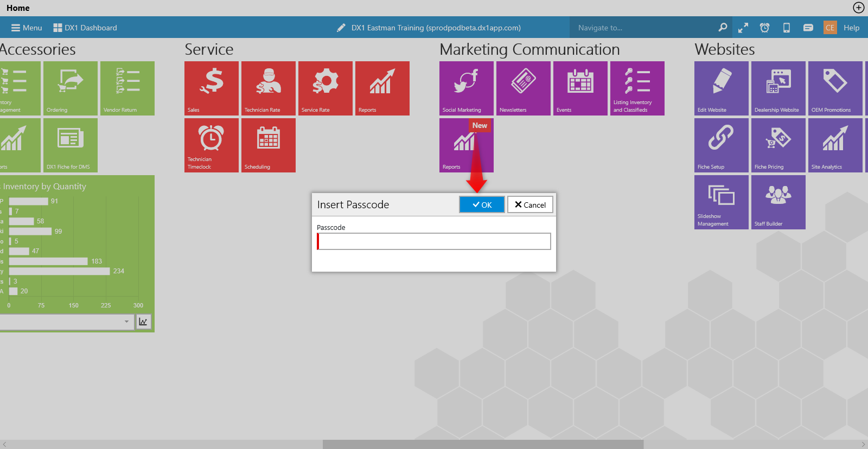Click the Websites heading
Screen dimensions: 868x449
pos(725,49)
